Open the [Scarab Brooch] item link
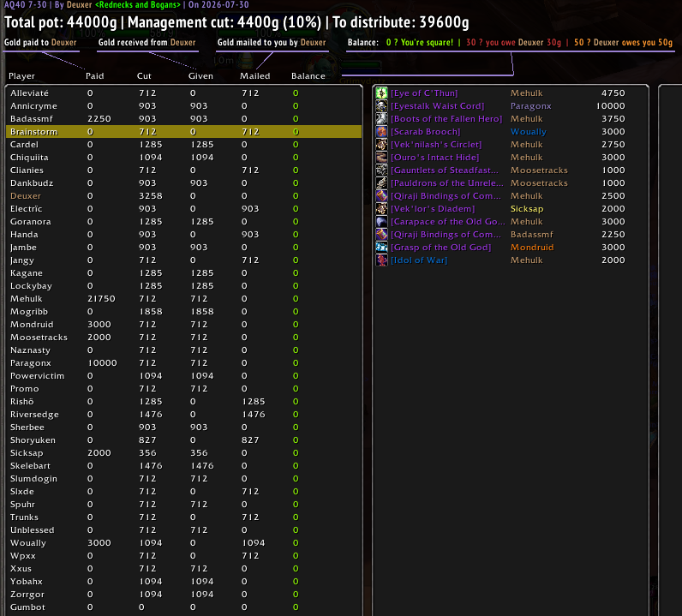This screenshot has height=616, width=682. coord(425,131)
